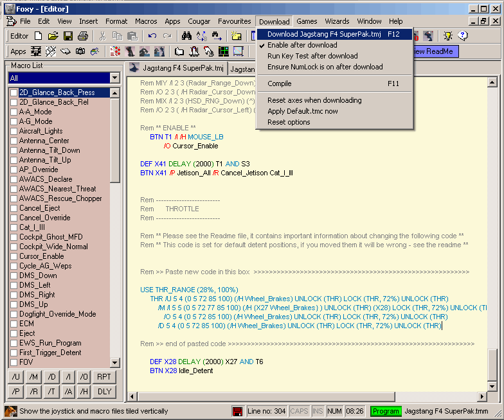Screen dimensions: 504x420
Task: Check the 2D_Glance_Back_Press macro checkbox
Action: click(14, 92)
